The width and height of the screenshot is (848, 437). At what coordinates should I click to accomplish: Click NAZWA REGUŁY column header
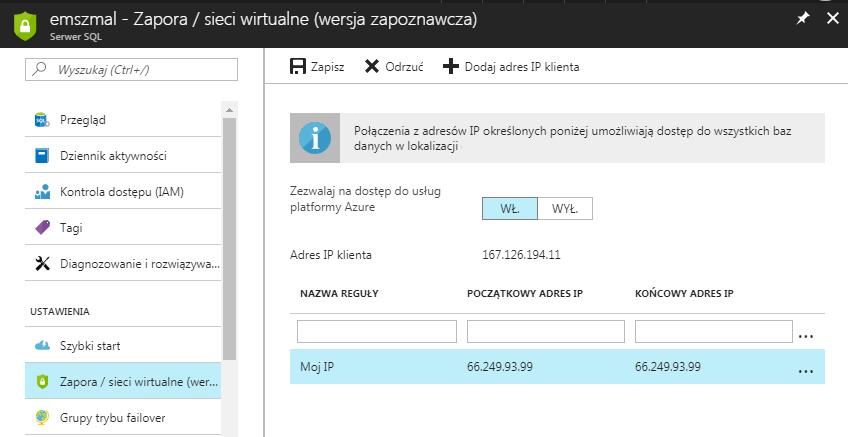click(339, 294)
